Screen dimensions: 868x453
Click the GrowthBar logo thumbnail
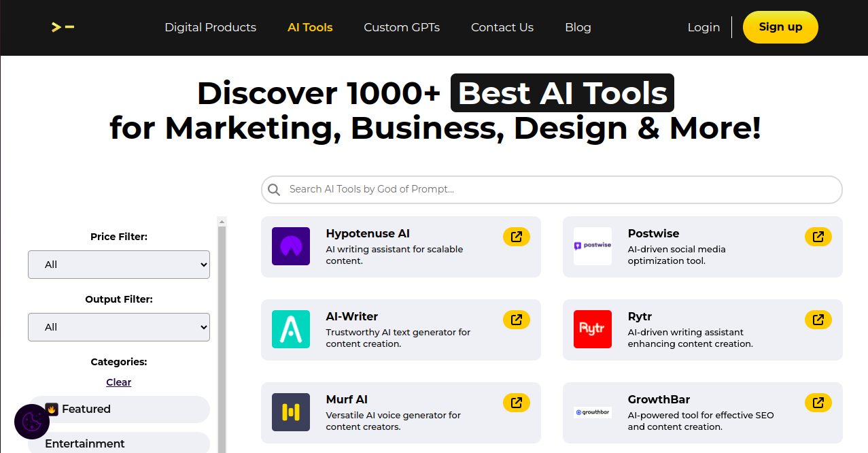click(x=593, y=412)
